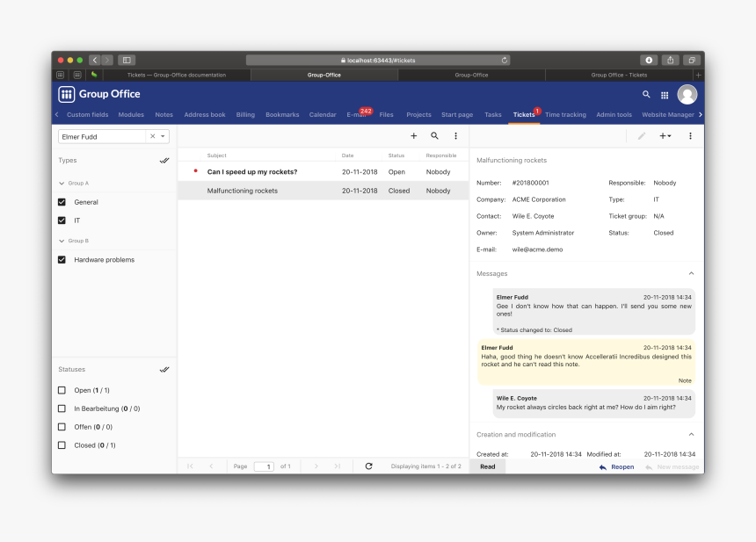Search the ticket list with magnifier icon
Screen dimensions: 756x542
pos(434,136)
